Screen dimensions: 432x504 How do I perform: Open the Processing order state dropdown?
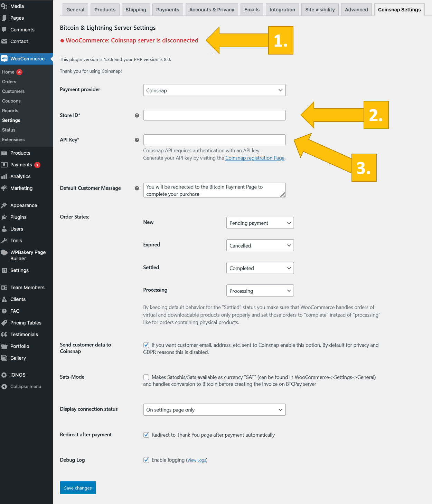(x=260, y=291)
